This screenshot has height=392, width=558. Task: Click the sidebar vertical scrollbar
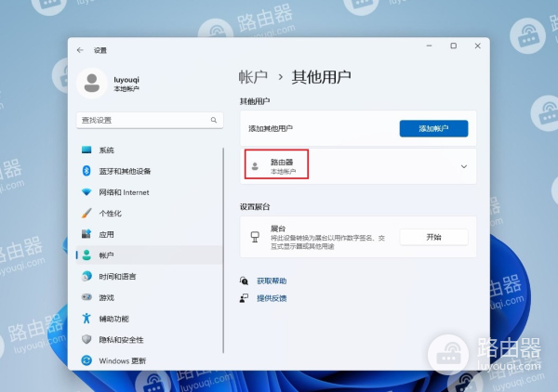pyautogui.click(x=223, y=250)
